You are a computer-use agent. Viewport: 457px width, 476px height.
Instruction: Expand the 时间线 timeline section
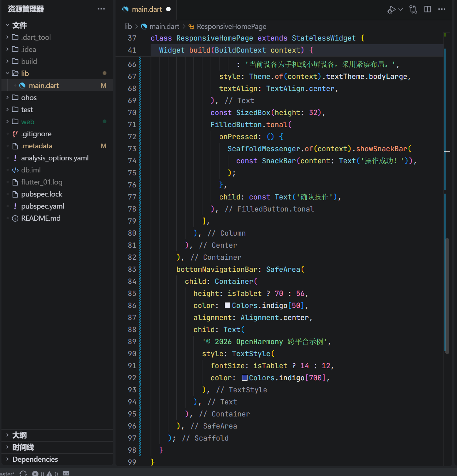57,447
